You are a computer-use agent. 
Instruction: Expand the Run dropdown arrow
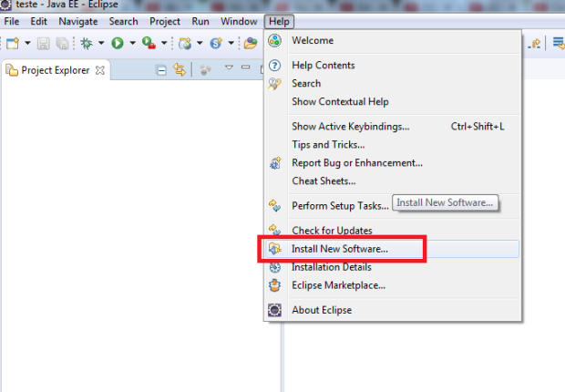133,43
